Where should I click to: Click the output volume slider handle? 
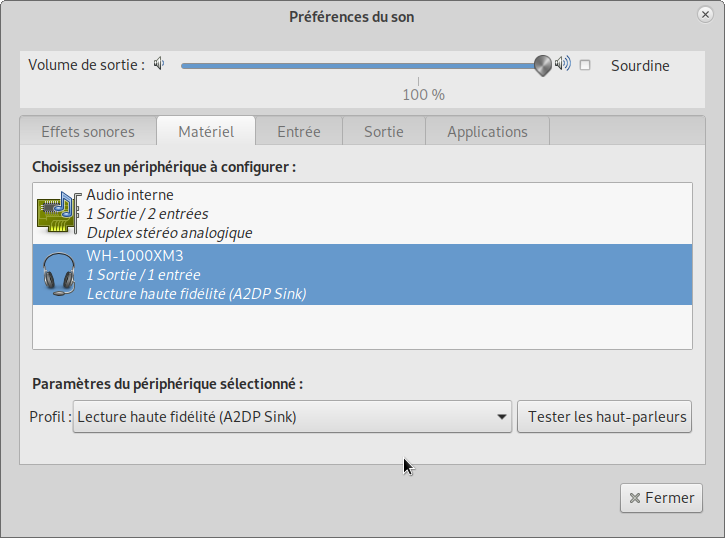(542, 66)
